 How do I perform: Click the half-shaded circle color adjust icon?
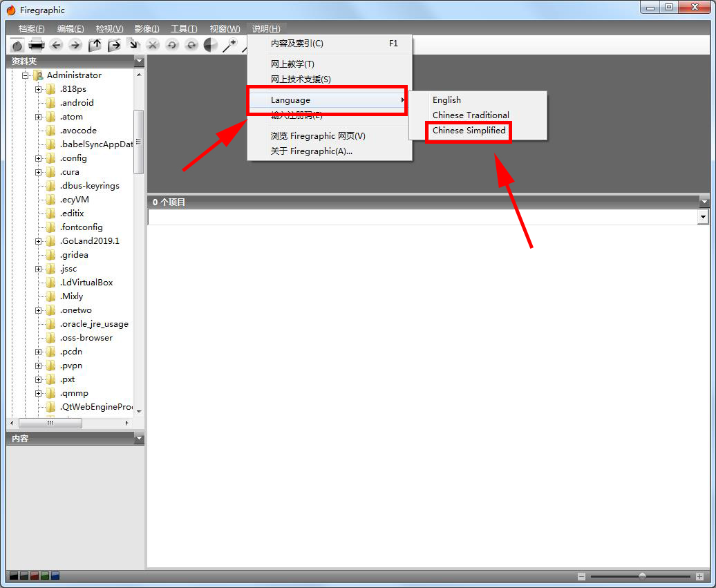coord(211,45)
